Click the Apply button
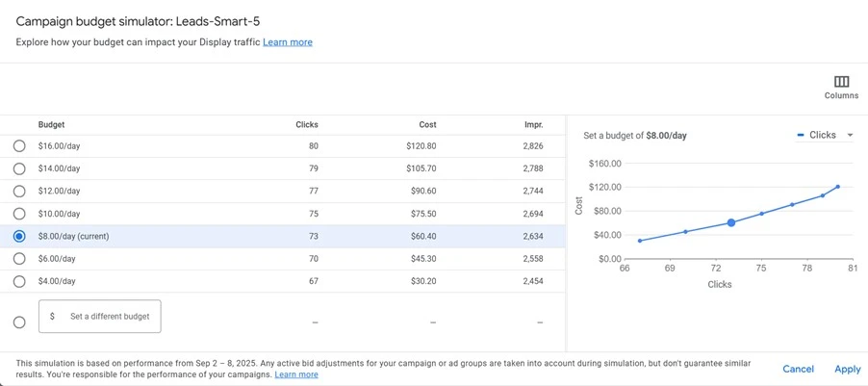868x386 pixels. [847, 369]
